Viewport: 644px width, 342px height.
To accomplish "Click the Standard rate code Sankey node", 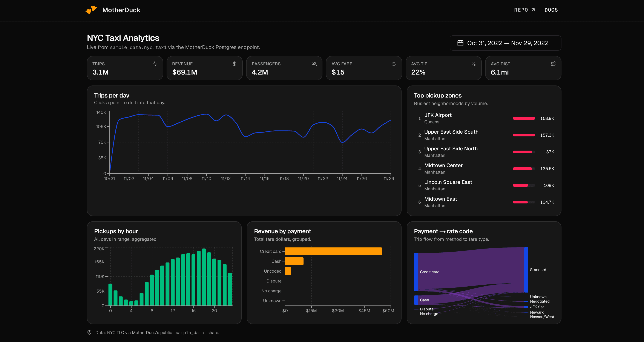I will [x=526, y=270].
